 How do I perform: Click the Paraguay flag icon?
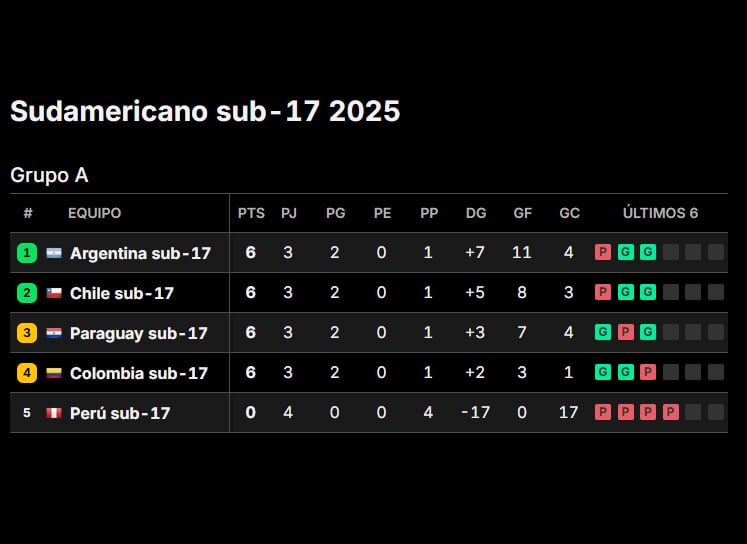54,333
